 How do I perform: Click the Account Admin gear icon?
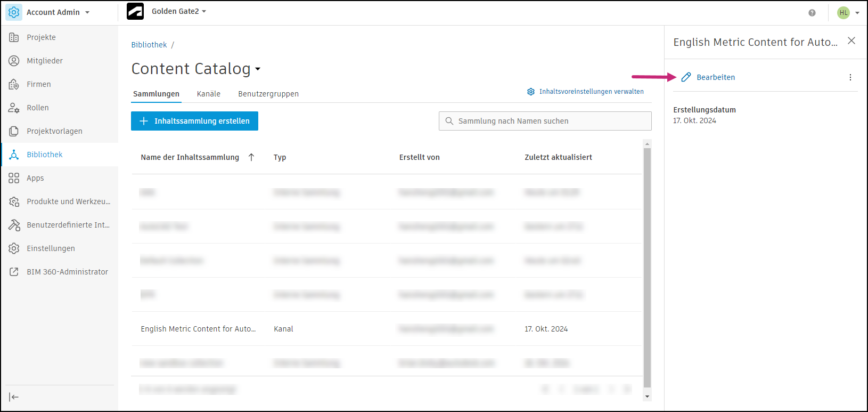coord(14,12)
